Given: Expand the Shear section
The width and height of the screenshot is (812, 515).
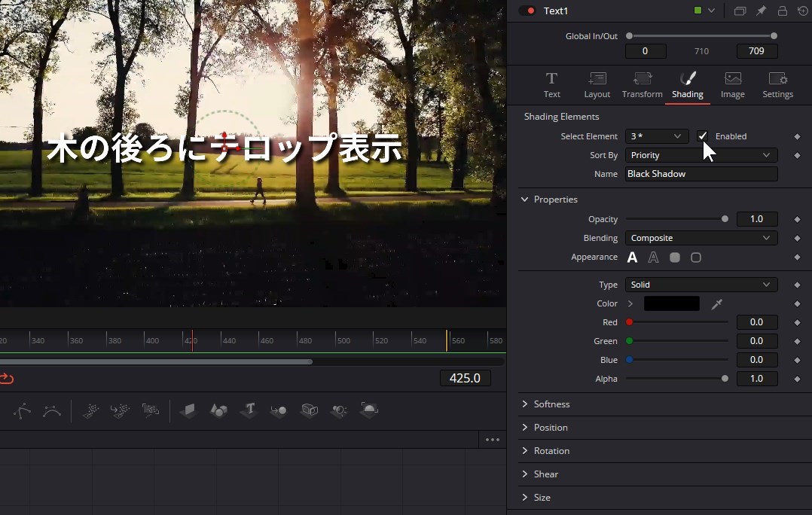Looking at the screenshot, I should [524, 474].
